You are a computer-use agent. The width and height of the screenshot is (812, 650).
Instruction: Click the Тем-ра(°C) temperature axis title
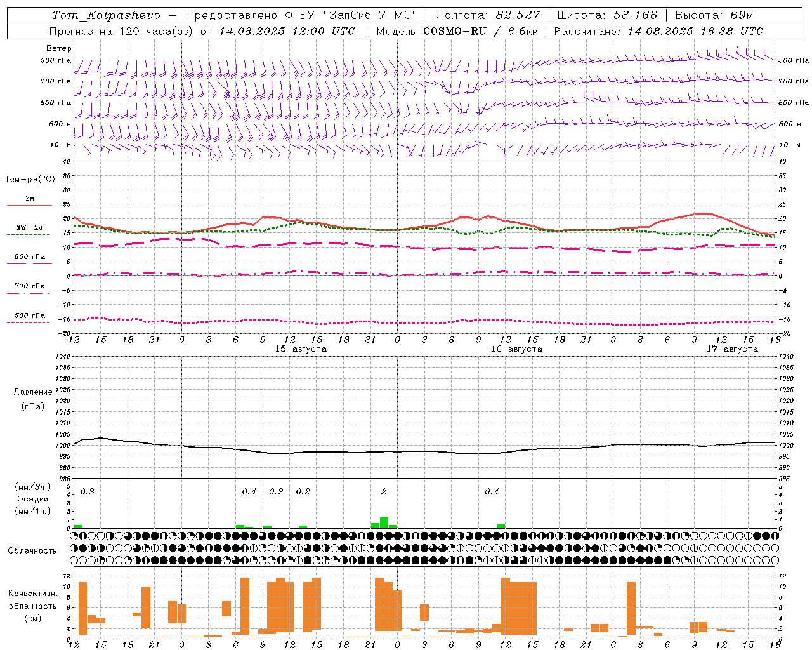[30, 180]
